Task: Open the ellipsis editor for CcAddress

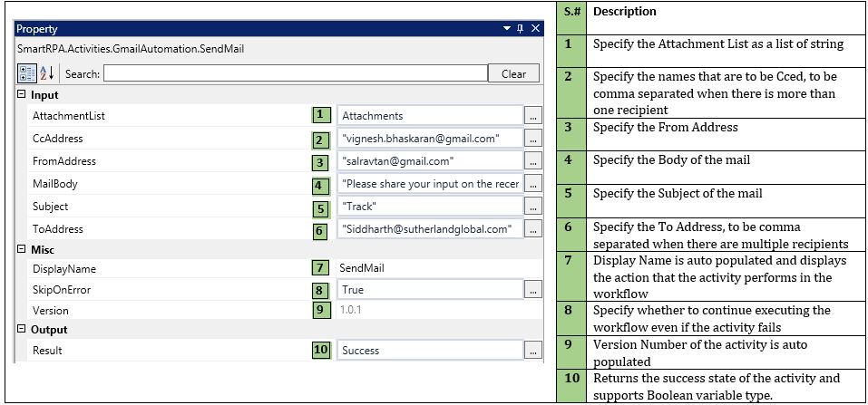Action: click(534, 139)
